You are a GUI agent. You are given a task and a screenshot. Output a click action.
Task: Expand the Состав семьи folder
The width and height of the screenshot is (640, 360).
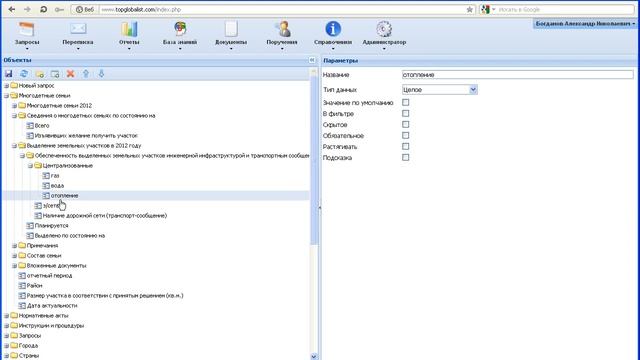[14, 256]
